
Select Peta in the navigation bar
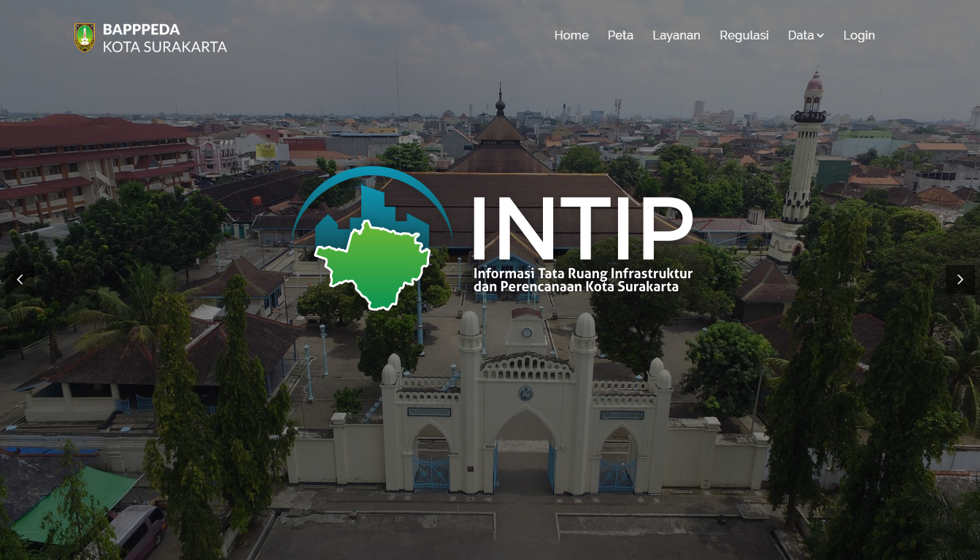click(620, 35)
